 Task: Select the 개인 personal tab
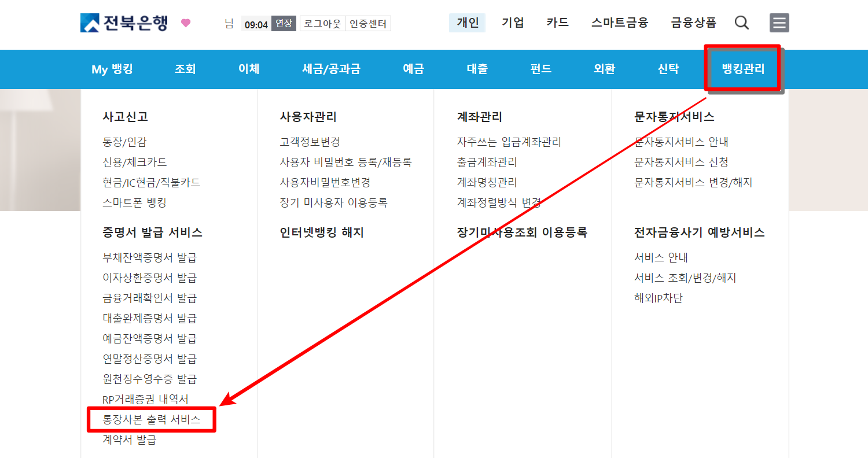[x=466, y=22]
